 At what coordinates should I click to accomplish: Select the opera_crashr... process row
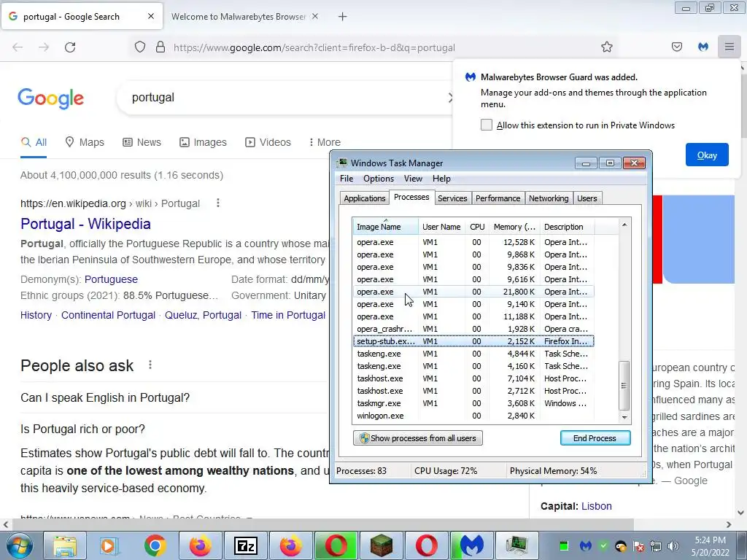tap(473, 329)
